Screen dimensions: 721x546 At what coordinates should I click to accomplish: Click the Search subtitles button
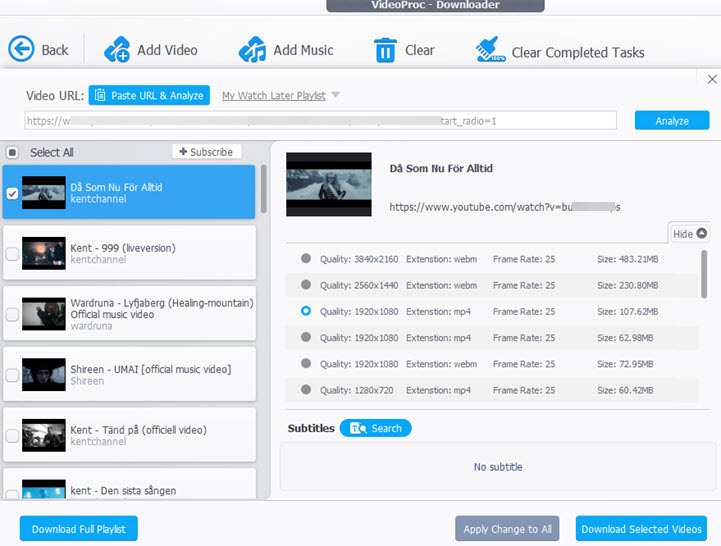tap(375, 428)
